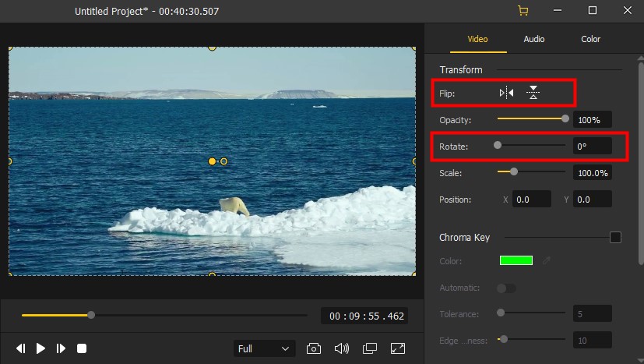Screen dimensions: 644x364
Task: Toggle the Automatic chroma key switch
Action: click(x=506, y=288)
